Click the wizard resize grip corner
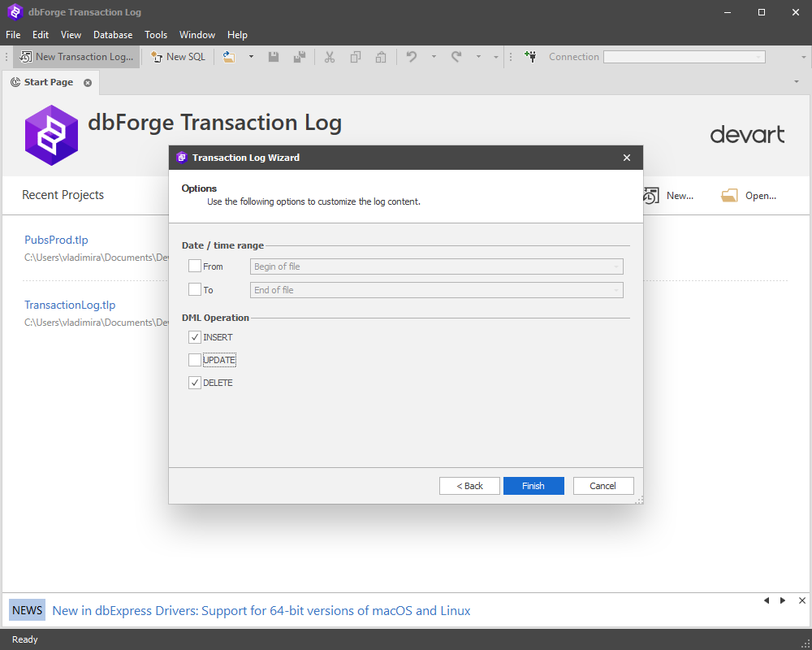 [639, 500]
